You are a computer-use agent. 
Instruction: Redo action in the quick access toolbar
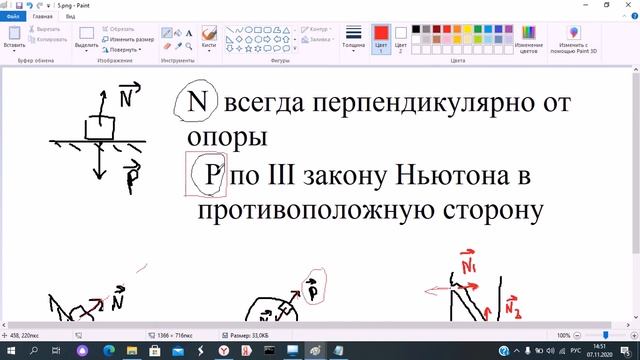[40, 5]
